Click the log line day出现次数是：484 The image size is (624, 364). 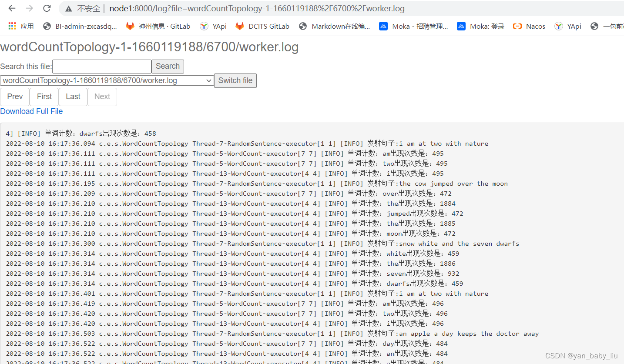[x=227, y=344]
